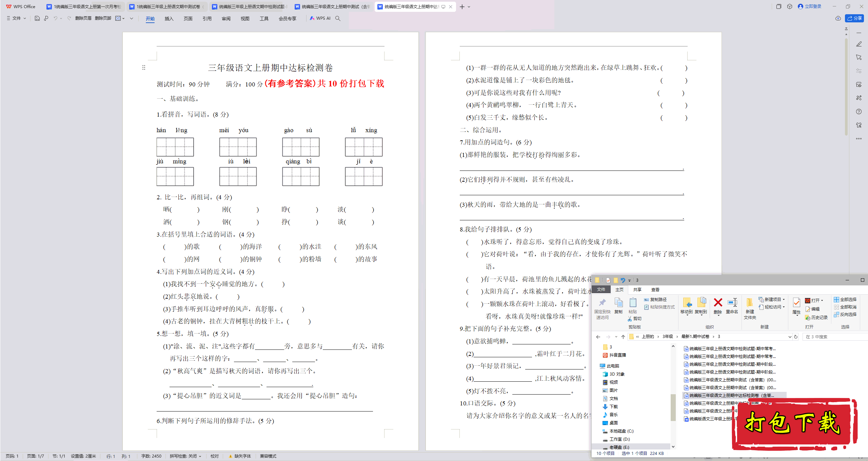Expand the Explorer address bar history dropdown
The width and height of the screenshot is (868, 461).
(x=790, y=337)
